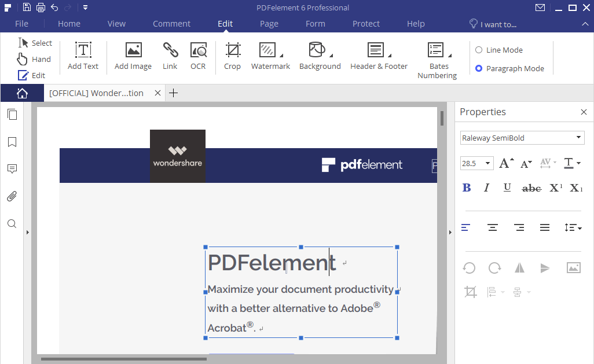Switch to the Comment tab
The image size is (594, 364).
click(x=171, y=24)
